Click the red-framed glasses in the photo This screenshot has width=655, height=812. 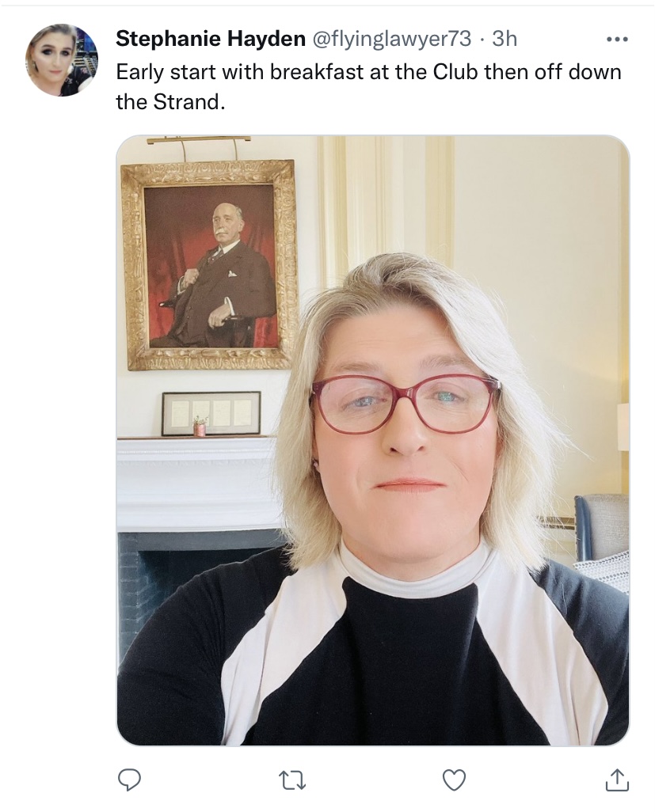click(404, 404)
